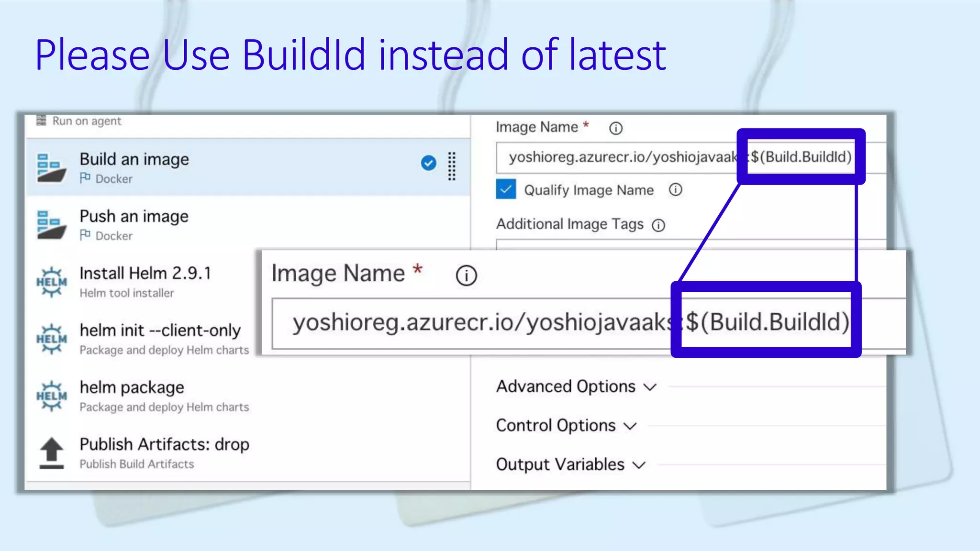The image size is (980, 551).
Task: Click the Publish Build Artifacts subtitle
Action: 136,464
